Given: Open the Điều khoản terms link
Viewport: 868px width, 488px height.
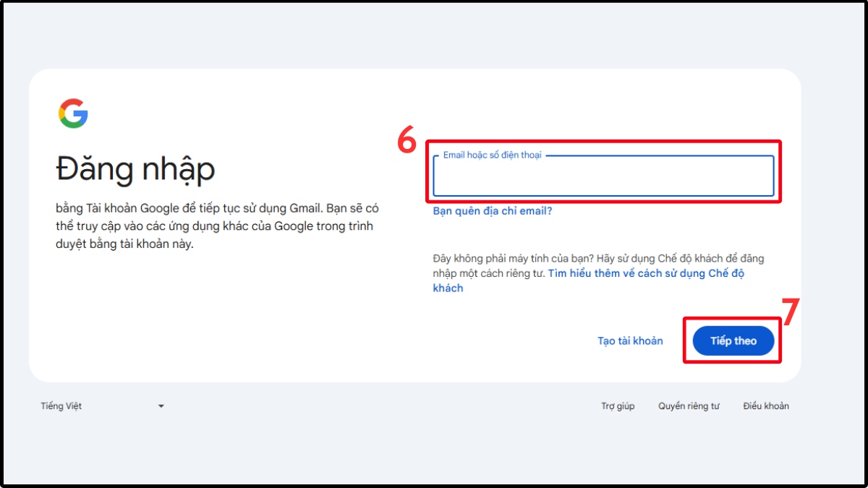Looking at the screenshot, I should tap(766, 406).
